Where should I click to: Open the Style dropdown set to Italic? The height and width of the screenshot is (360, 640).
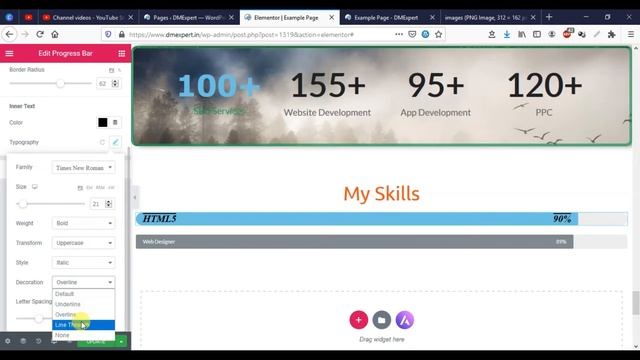tap(84, 262)
